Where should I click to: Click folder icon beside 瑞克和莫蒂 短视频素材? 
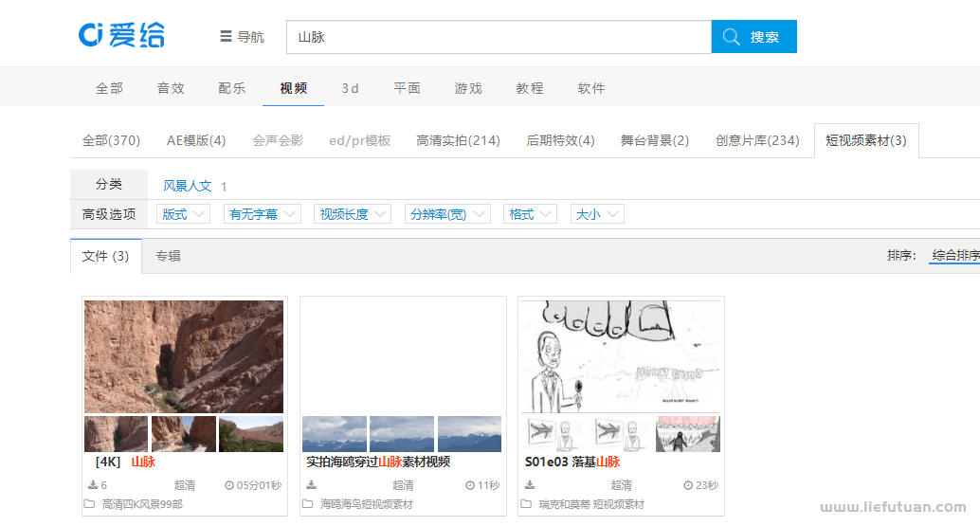click(x=526, y=503)
